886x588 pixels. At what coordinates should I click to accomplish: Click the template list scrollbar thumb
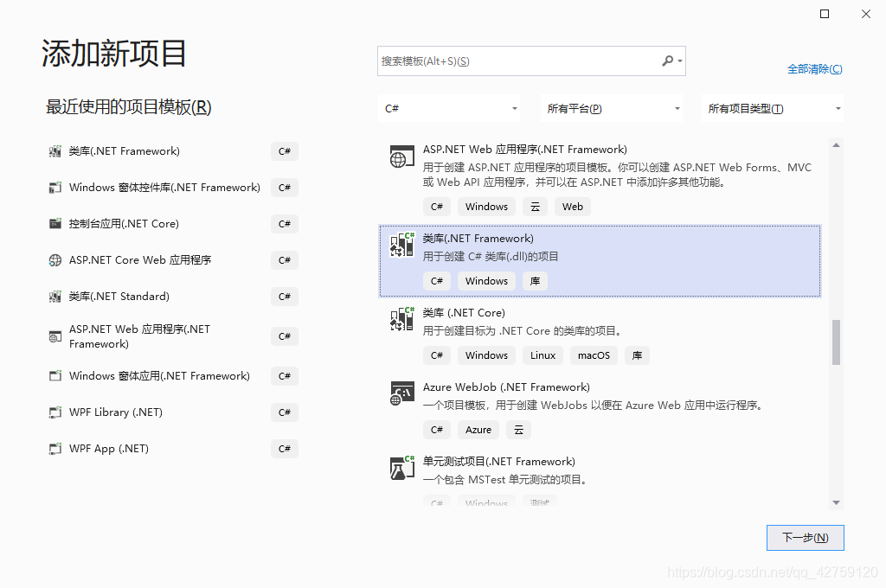click(x=837, y=342)
